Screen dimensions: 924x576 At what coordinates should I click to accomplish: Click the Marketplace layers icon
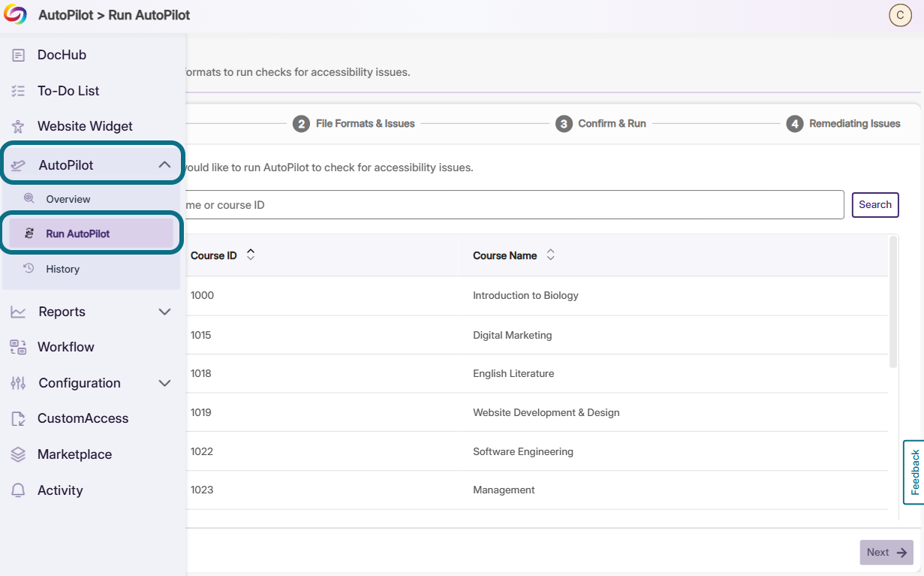click(x=19, y=454)
